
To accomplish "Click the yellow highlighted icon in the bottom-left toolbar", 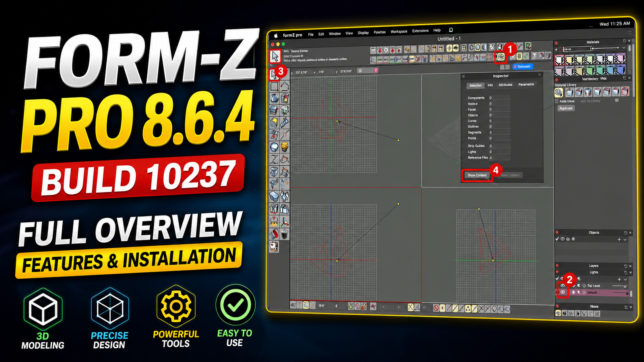I will [x=306, y=305].
